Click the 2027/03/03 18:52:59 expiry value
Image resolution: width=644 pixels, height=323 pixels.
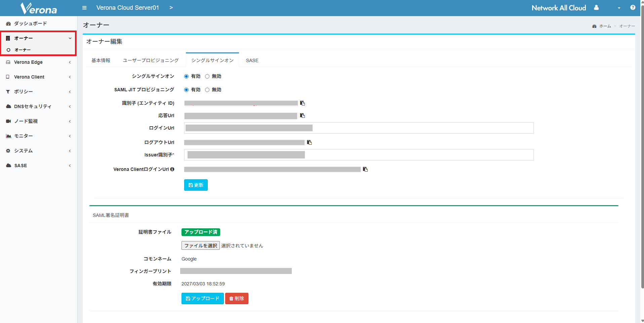coord(203,284)
